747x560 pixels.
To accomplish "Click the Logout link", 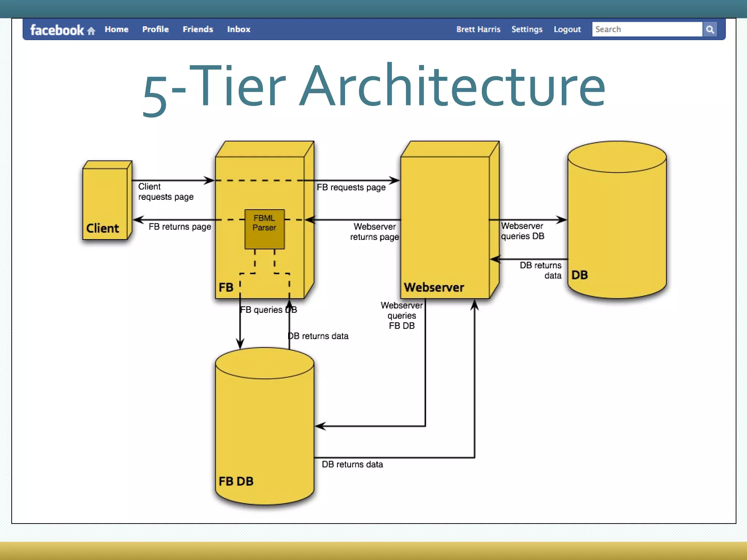I will 567,29.
